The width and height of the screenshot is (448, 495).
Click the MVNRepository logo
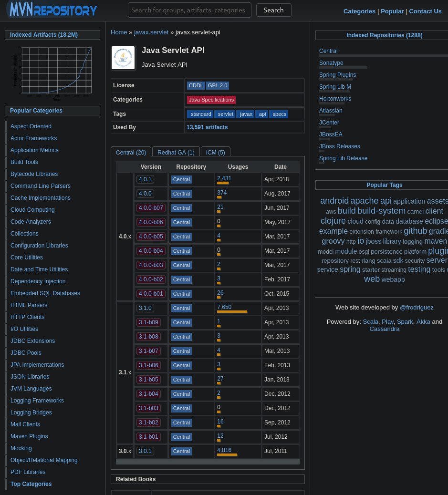point(52,10)
